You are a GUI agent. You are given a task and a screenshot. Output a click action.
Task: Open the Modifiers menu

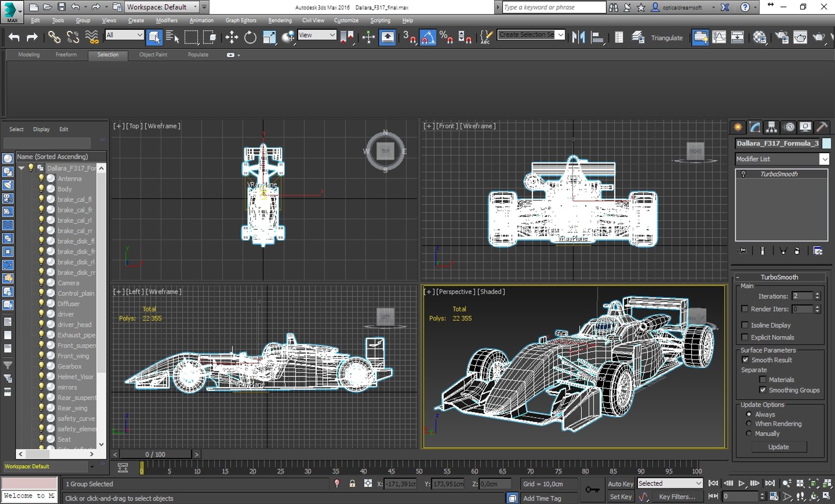tap(167, 21)
